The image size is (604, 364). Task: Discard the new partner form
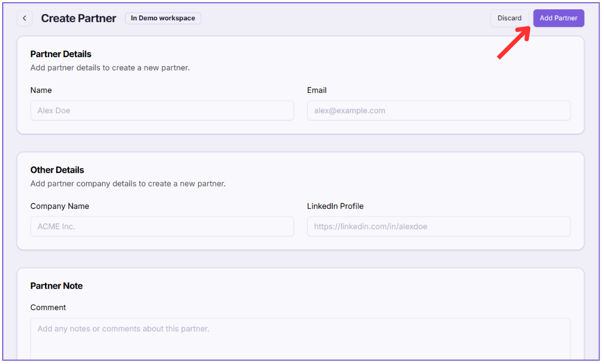[509, 18]
